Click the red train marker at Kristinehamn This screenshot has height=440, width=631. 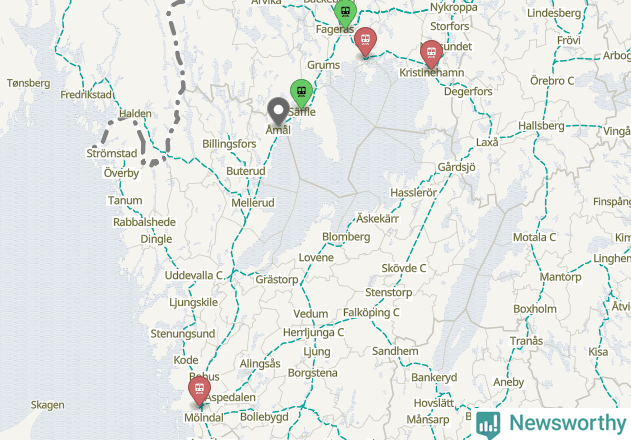tap(431, 54)
